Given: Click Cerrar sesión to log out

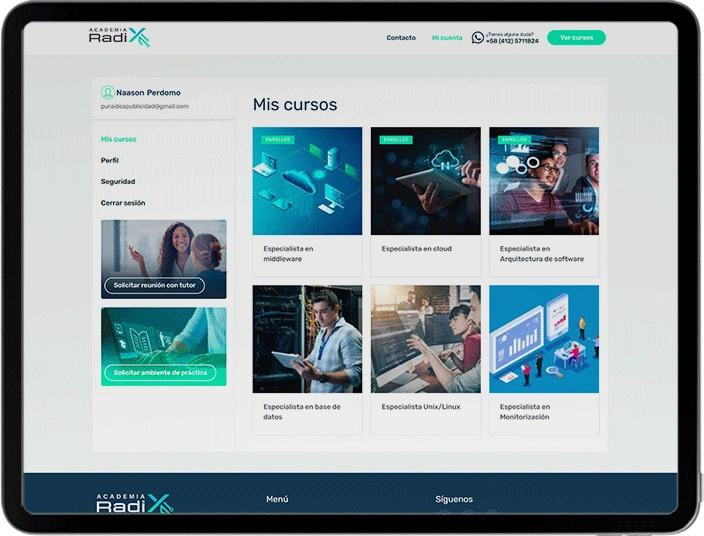Looking at the screenshot, I should 122,203.
